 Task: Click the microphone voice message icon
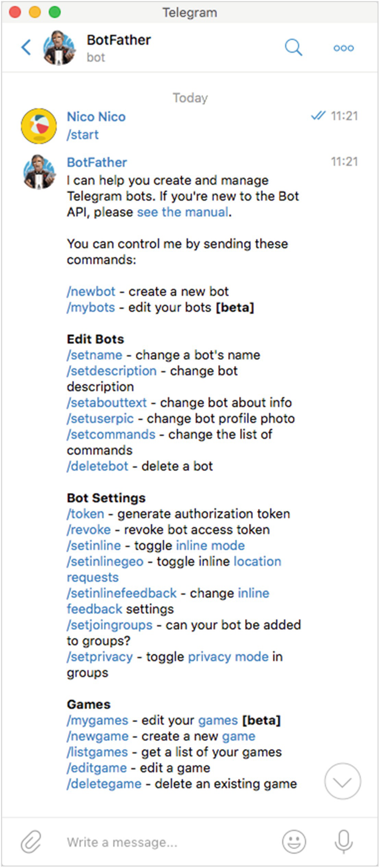coord(343,841)
